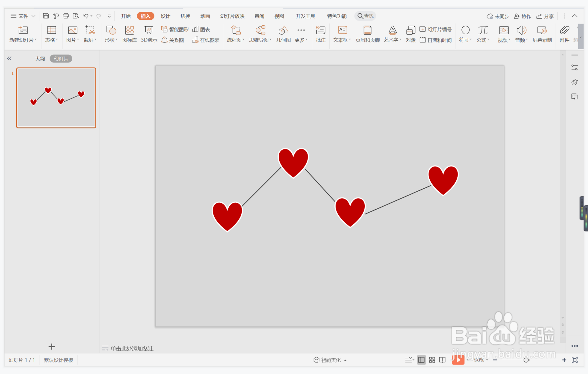Click 单击此处添加备注 notes area
588x374 pixels.
[132, 348]
